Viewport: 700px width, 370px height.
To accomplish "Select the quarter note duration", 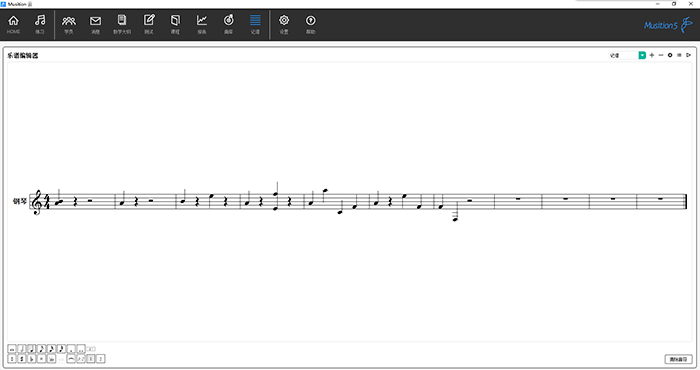I will 32,349.
